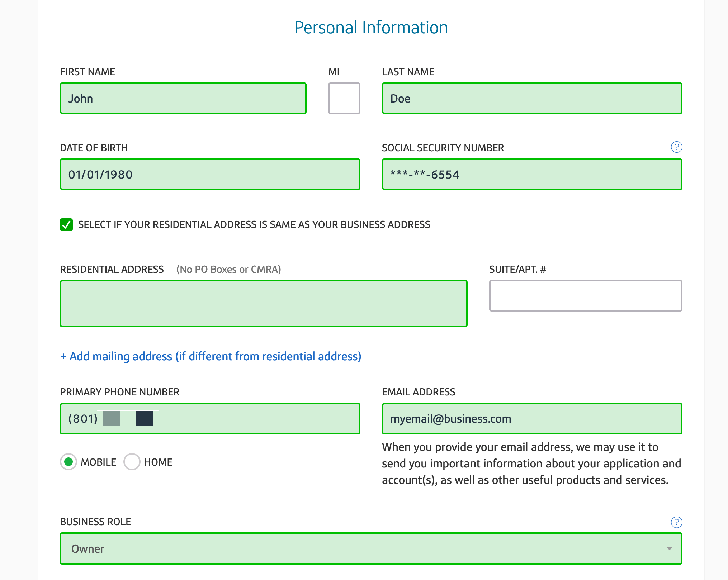Select the HOME phone type radio button
The width and height of the screenshot is (728, 580).
(x=132, y=462)
